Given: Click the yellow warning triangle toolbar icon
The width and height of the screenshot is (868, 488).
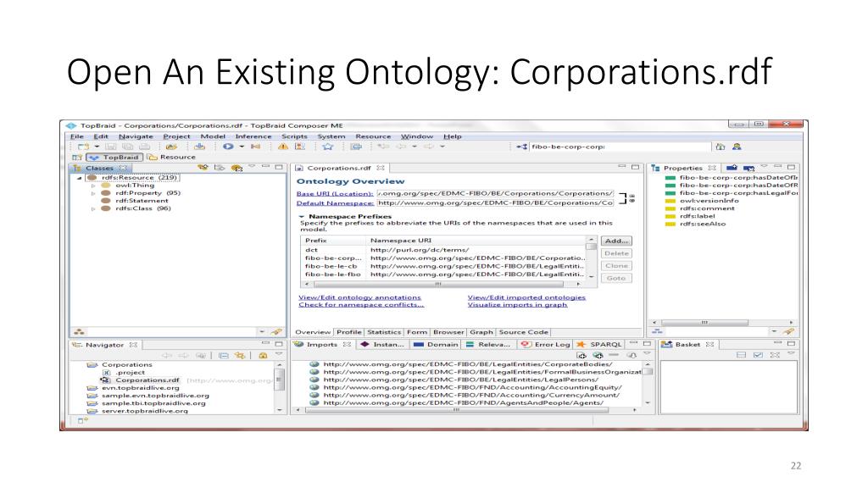Looking at the screenshot, I should click(283, 147).
